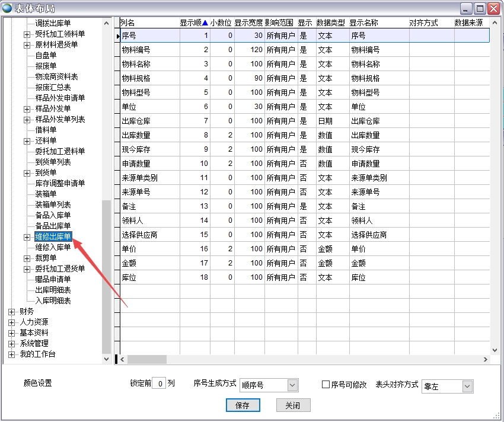
Task: Expand the 财务 tree node
Action: click(x=11, y=311)
